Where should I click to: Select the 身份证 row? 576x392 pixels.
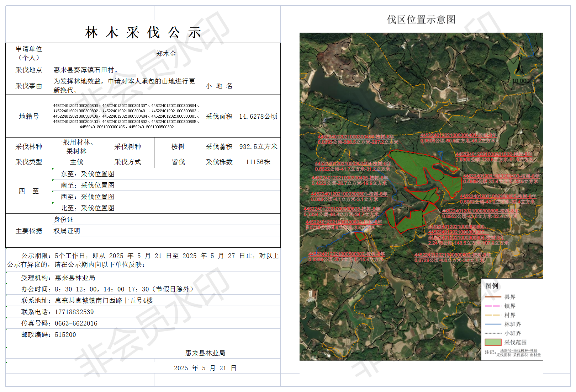coord(166,219)
